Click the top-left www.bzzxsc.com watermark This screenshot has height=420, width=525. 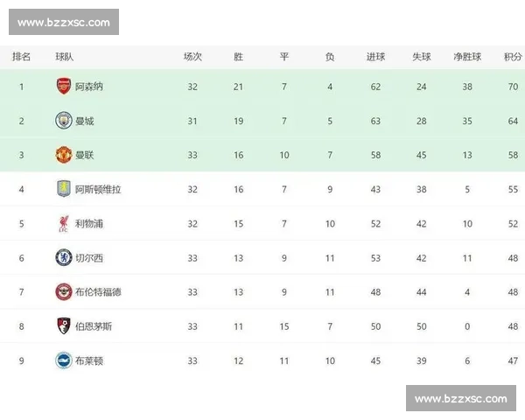[63, 22]
